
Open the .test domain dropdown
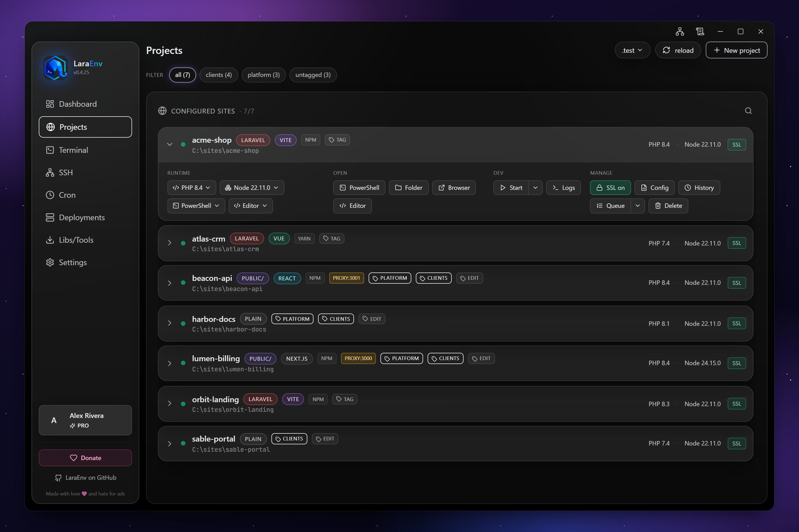[632, 50]
